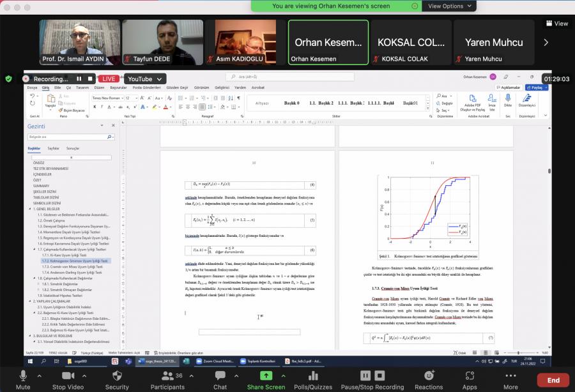
Task: Toggle the paragraph marks display button
Action: click(x=239, y=98)
